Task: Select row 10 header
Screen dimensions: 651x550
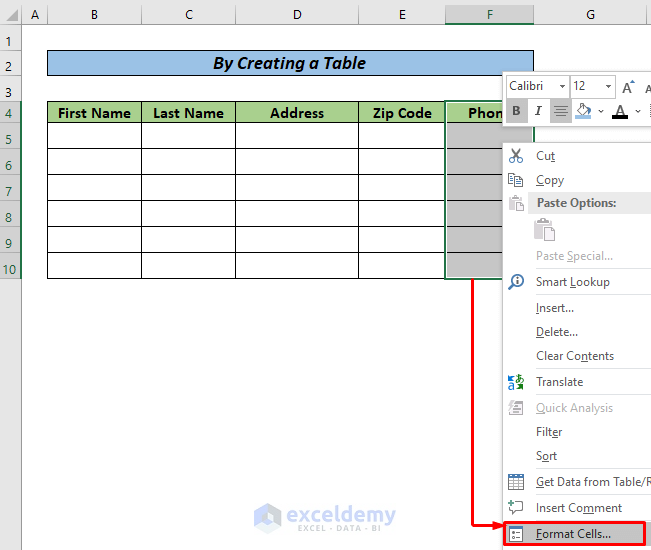Action: click(x=10, y=266)
